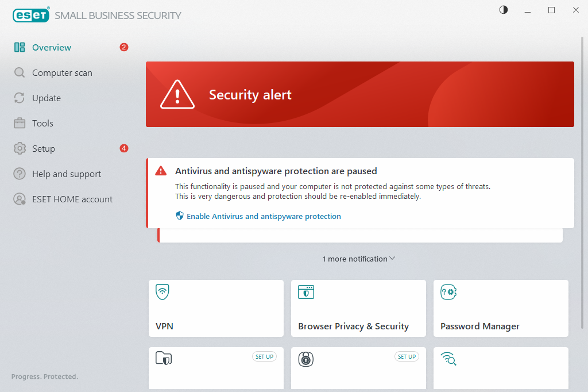Click SET UP badge on folder-shield tile

tap(264, 357)
